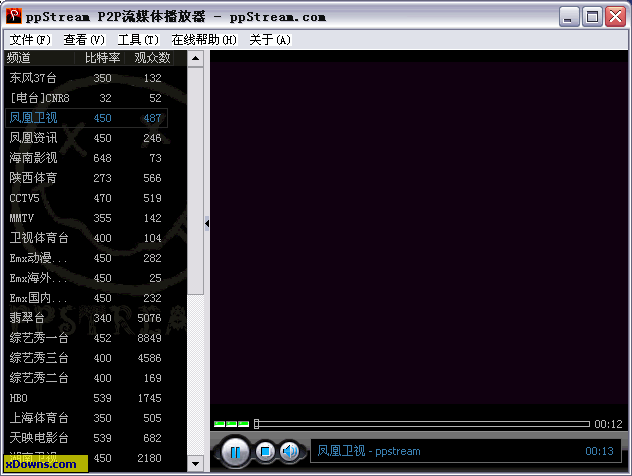Click the ppStream title bar logo icon
The width and height of the screenshot is (632, 476).
tap(14, 15)
